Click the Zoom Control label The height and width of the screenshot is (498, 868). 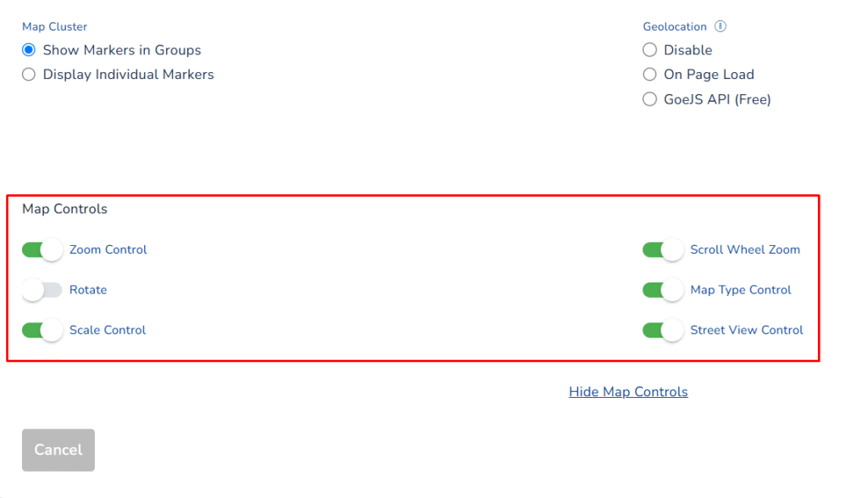[108, 249]
